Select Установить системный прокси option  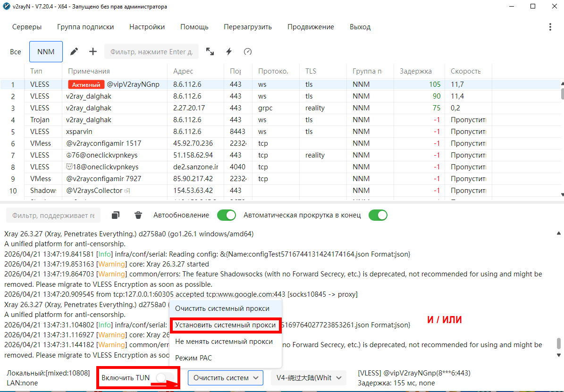point(225,325)
